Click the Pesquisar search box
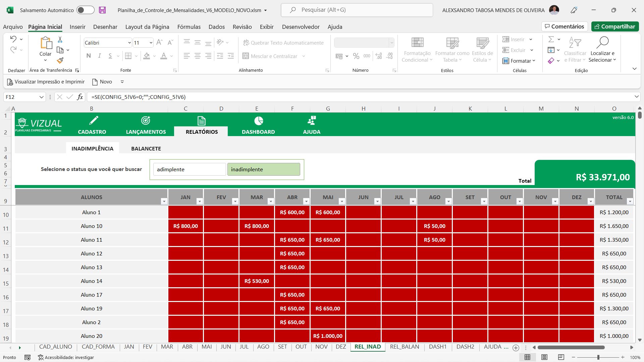 (357, 10)
